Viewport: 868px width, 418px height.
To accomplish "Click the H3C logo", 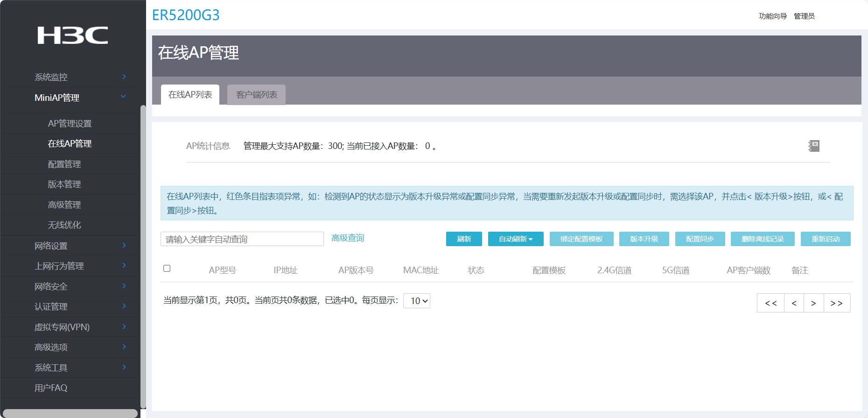I will point(72,35).
